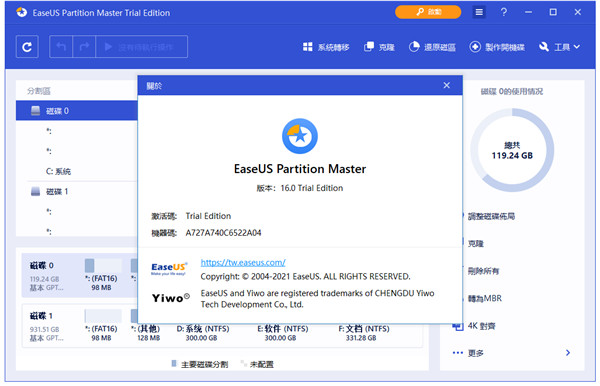Image resolution: width=600 pixels, height=386 pixels.
Task: Select the E: 软件 NTFS partition
Action: coord(282,332)
